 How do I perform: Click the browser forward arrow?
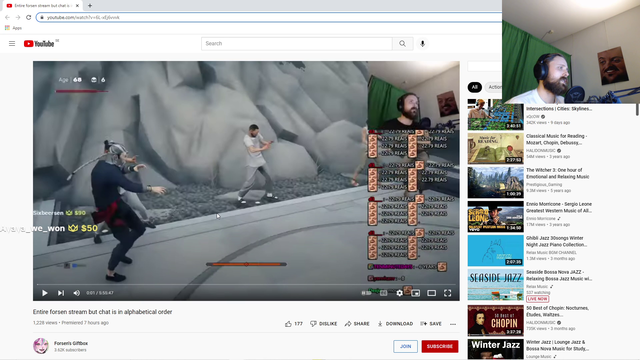(x=18, y=18)
